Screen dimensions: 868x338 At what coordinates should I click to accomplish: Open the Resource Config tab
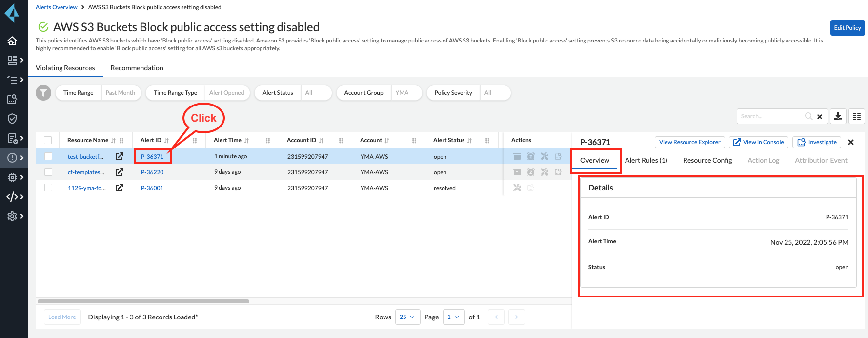pos(707,160)
